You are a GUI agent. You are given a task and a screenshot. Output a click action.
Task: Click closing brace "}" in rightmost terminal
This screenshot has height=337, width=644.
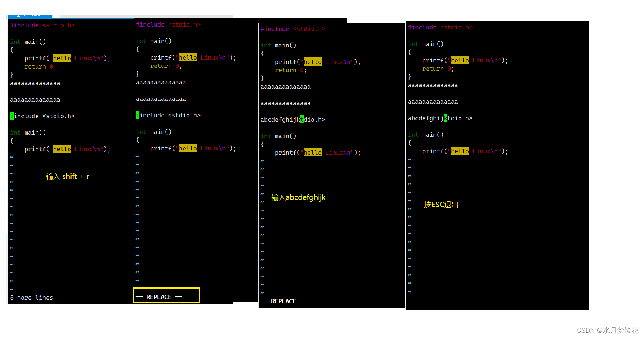[410, 77]
